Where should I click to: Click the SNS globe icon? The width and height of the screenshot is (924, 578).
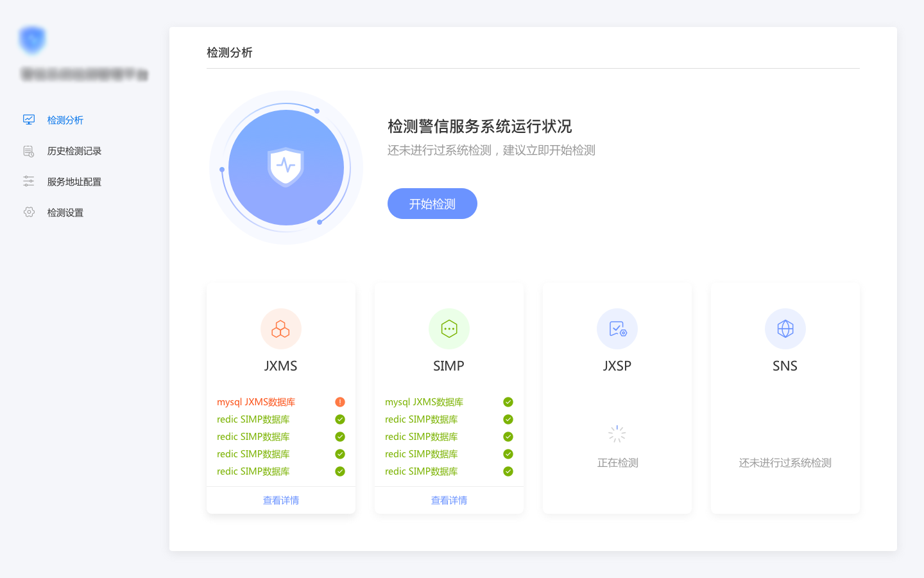tap(785, 329)
